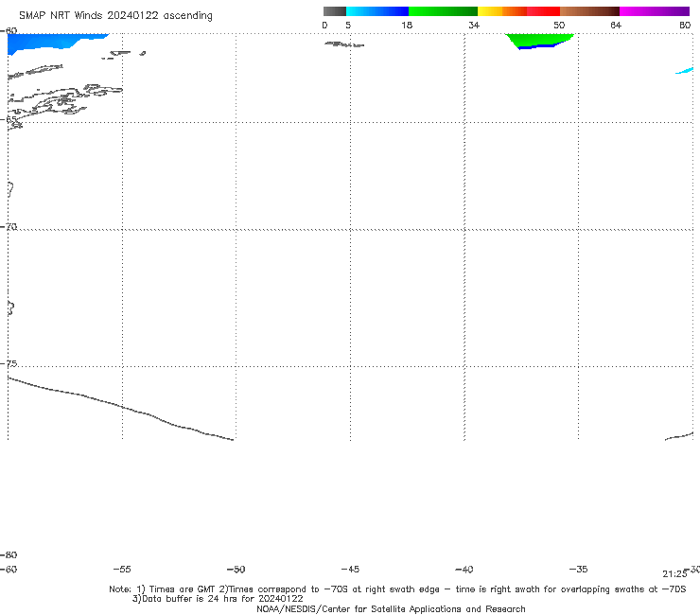
Task: Click the title "SMAP NRT Winds 20240122 ascending"
Action: 115,15
